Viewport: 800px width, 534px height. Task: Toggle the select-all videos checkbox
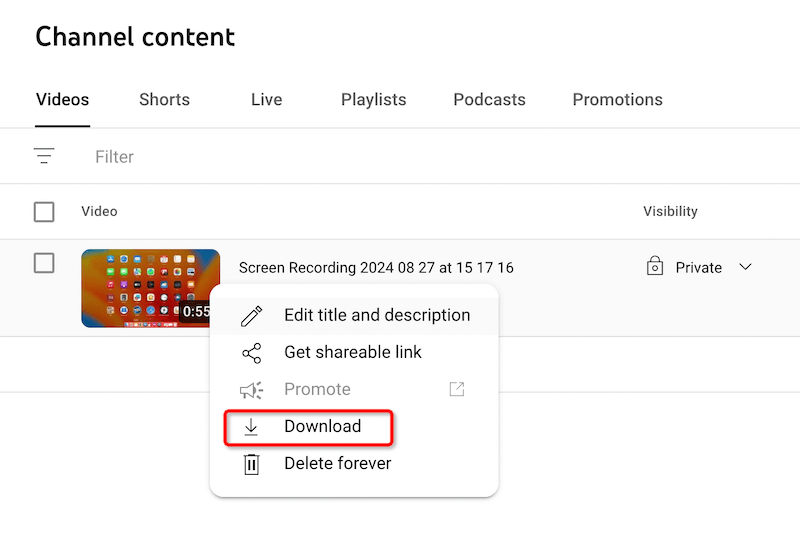(44, 212)
